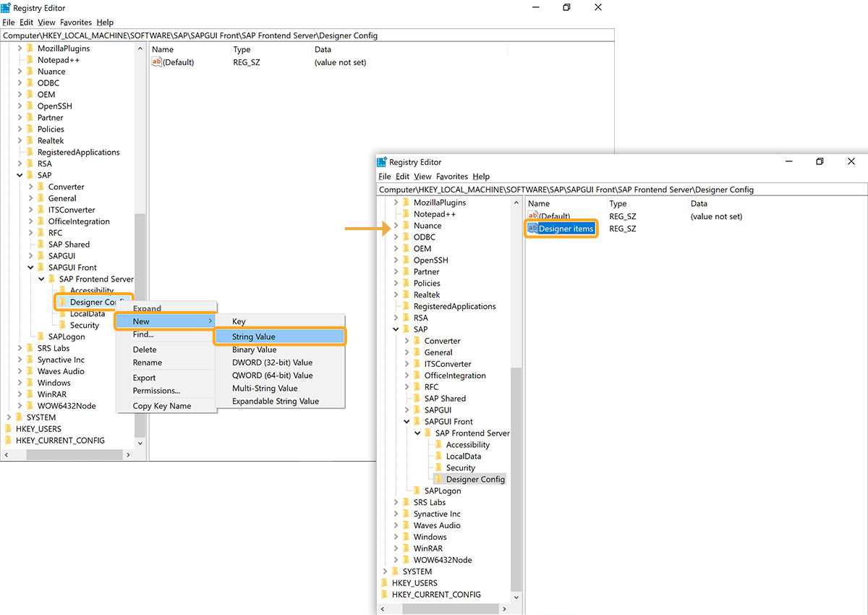Select New in the context menu

166,321
